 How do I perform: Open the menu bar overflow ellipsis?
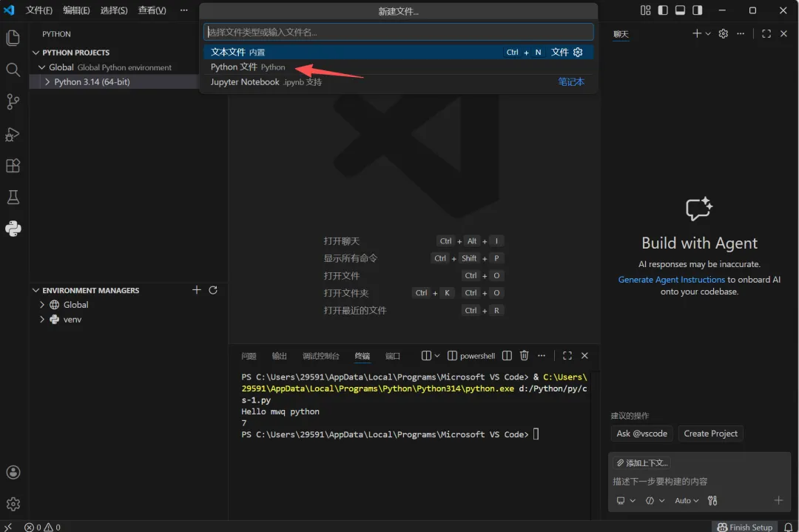click(x=184, y=10)
